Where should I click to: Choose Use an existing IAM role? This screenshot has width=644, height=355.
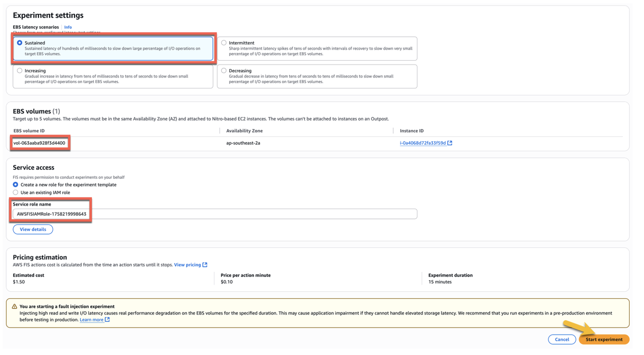pyautogui.click(x=16, y=192)
